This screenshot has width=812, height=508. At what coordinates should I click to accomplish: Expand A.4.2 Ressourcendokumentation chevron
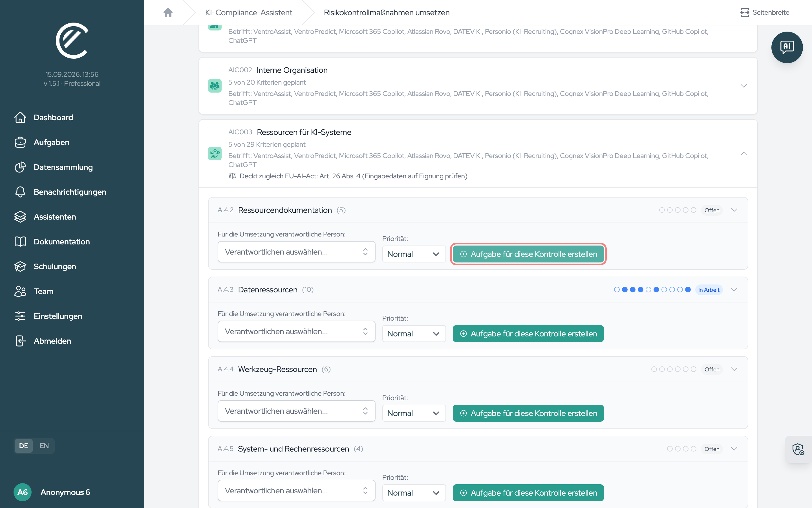[734, 210]
